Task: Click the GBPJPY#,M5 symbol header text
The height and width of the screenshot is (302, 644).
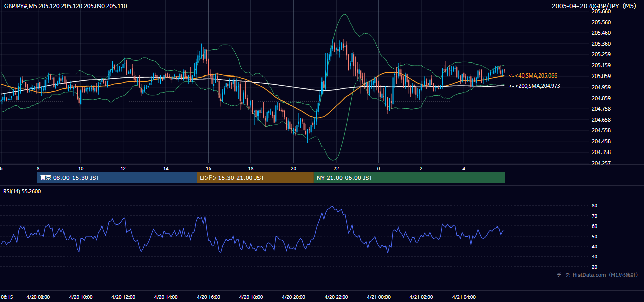Action: coord(66,6)
